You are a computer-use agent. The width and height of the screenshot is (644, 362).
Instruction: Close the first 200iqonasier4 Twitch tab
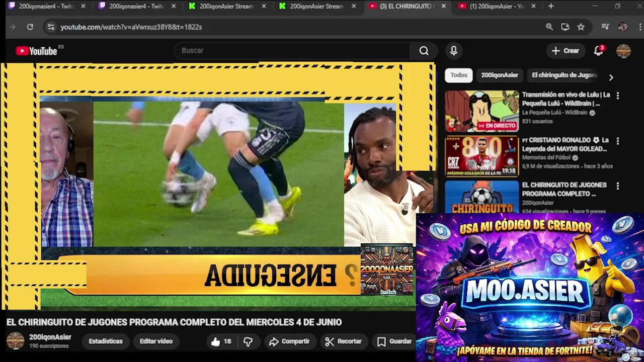pos(83,7)
